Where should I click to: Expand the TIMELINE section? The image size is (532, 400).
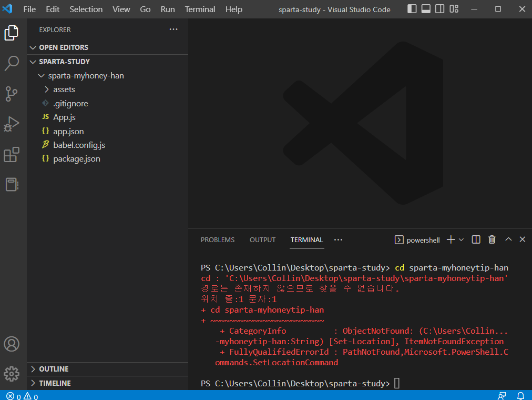(108, 383)
